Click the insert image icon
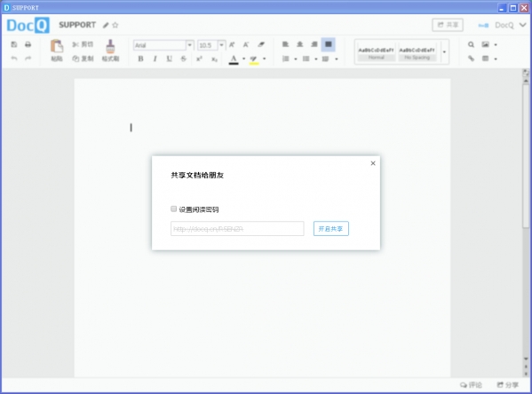Image resolution: width=532 pixels, height=394 pixels. click(x=486, y=44)
